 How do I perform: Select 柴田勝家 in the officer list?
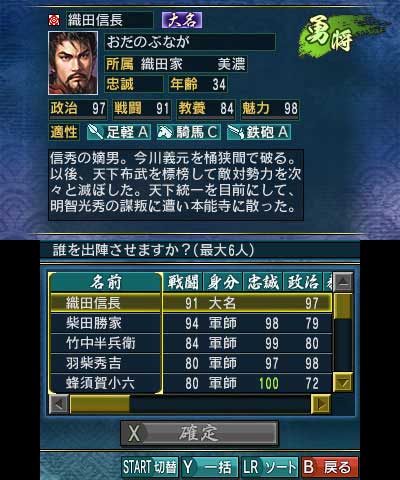[x=191, y=323]
